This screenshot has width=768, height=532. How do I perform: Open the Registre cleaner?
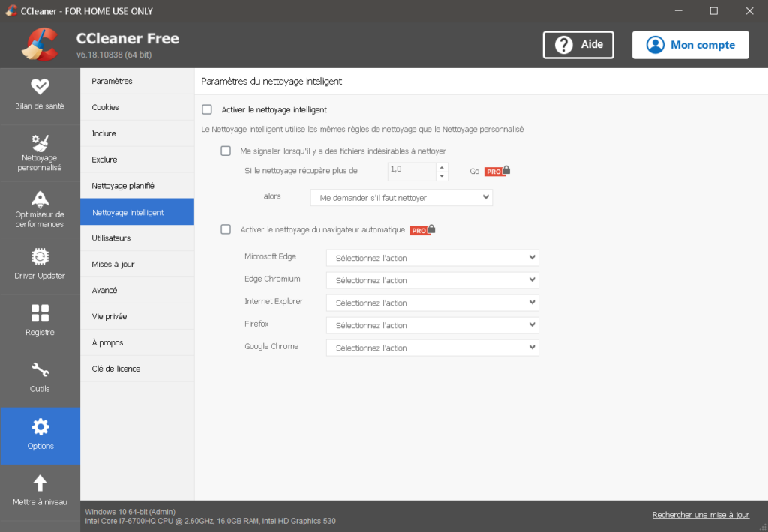[40, 322]
